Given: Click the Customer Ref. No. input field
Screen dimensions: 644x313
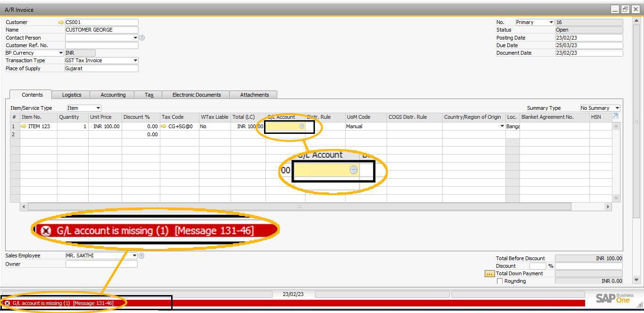Looking at the screenshot, I should tap(102, 45).
